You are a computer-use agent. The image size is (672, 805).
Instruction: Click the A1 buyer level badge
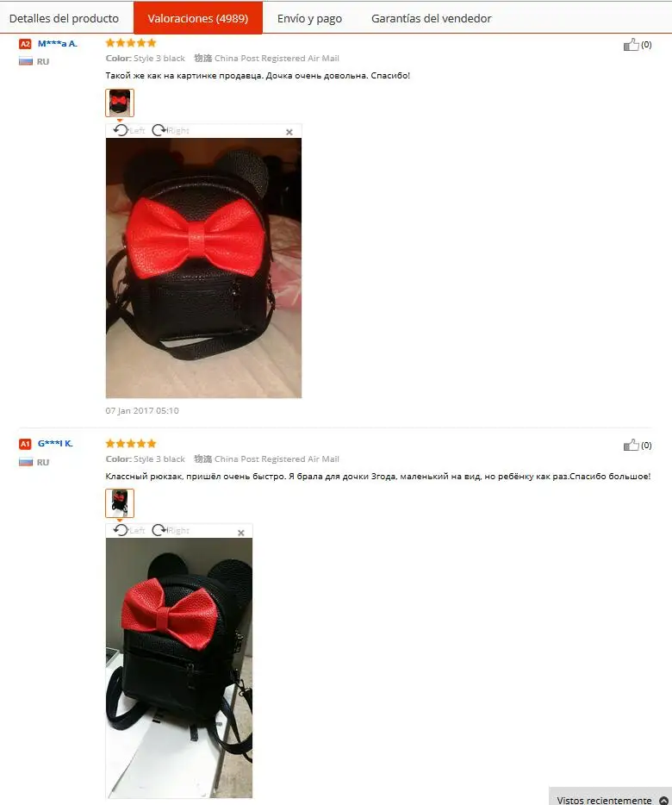click(25, 444)
